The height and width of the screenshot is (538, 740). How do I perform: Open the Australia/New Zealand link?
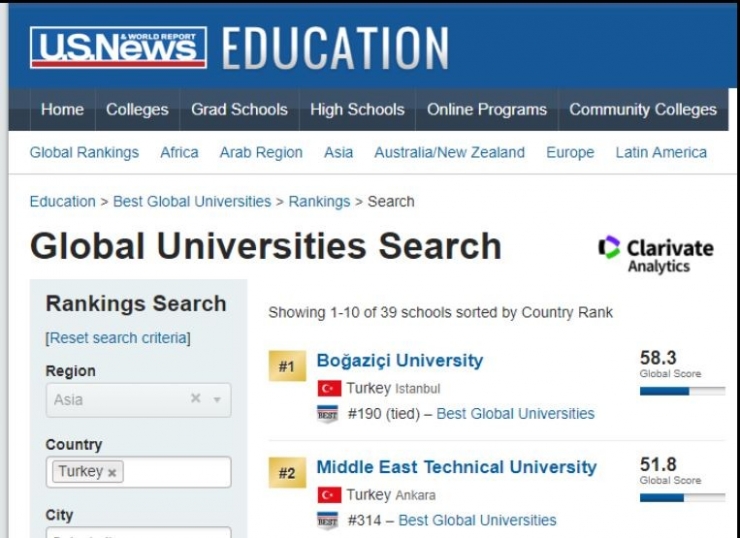[449, 152]
